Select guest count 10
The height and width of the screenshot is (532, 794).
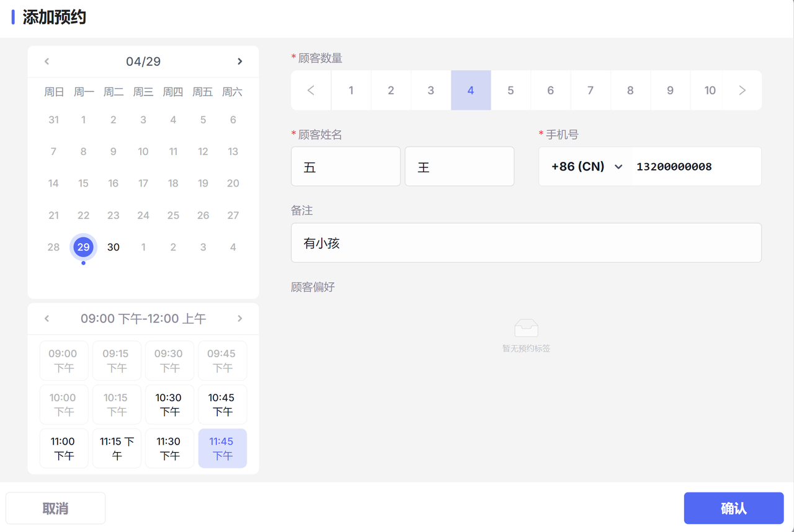710,91
